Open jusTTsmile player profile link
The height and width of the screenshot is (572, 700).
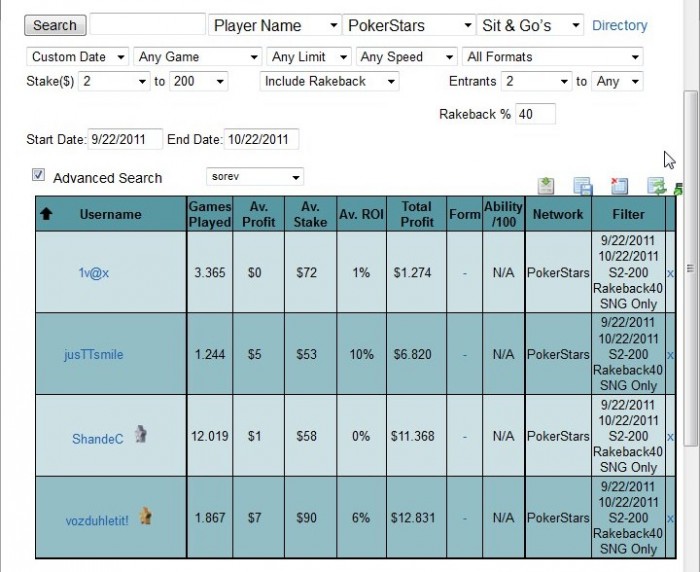pos(94,354)
